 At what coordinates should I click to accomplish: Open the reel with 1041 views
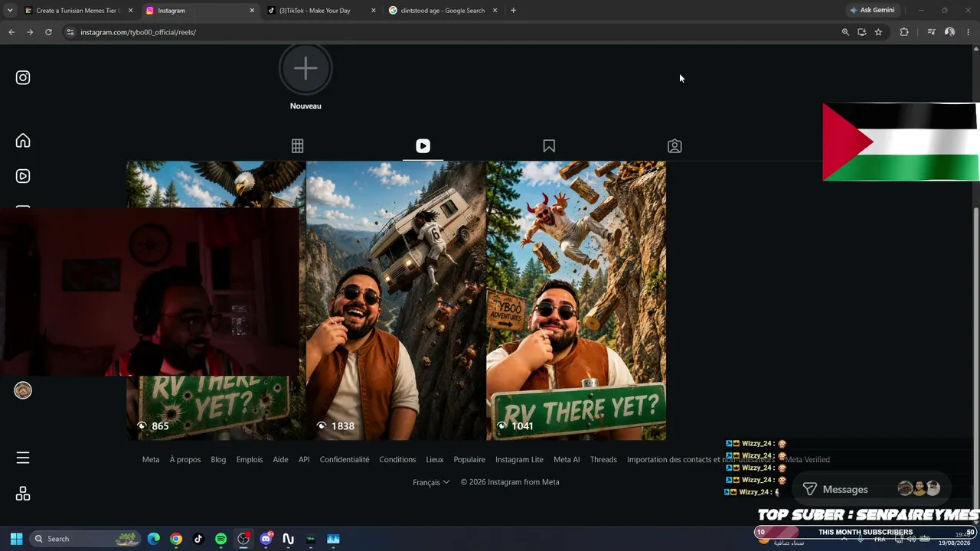[x=576, y=301]
